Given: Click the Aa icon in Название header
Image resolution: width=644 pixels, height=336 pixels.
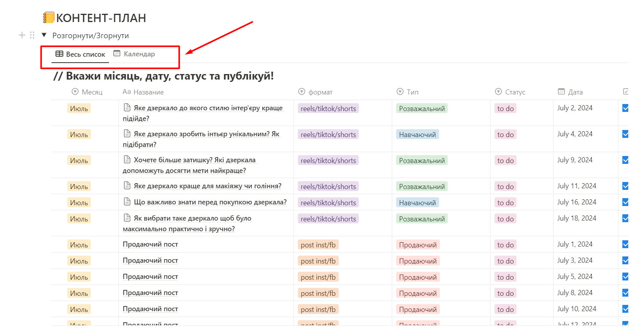Looking at the screenshot, I should point(127,92).
